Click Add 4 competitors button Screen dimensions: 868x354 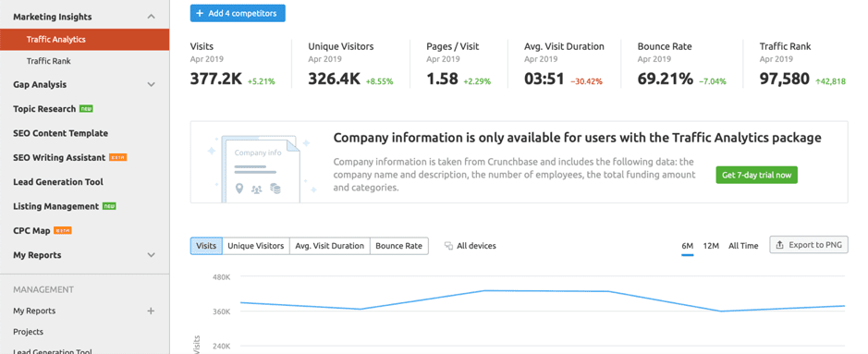pos(238,13)
